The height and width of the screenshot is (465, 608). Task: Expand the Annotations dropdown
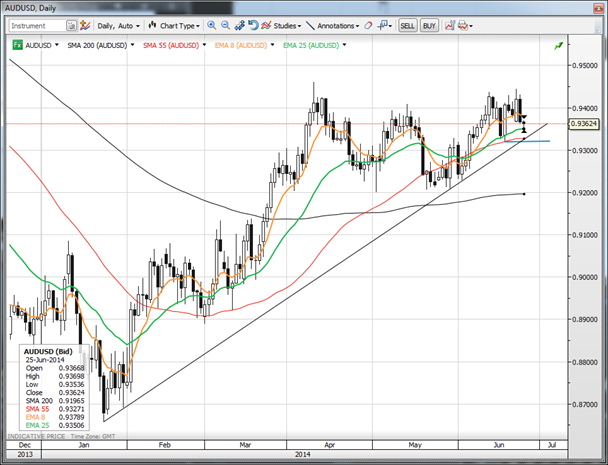click(x=337, y=24)
